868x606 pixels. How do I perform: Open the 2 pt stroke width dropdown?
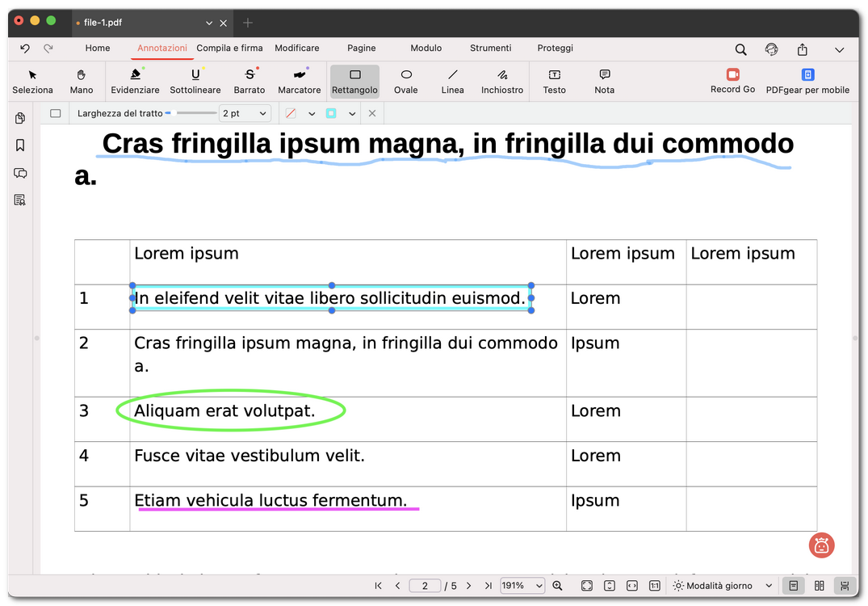pos(245,113)
